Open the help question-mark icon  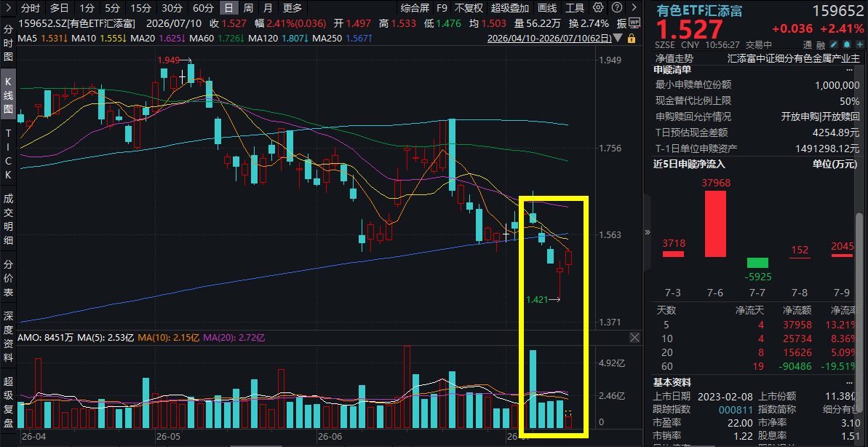click(x=618, y=8)
